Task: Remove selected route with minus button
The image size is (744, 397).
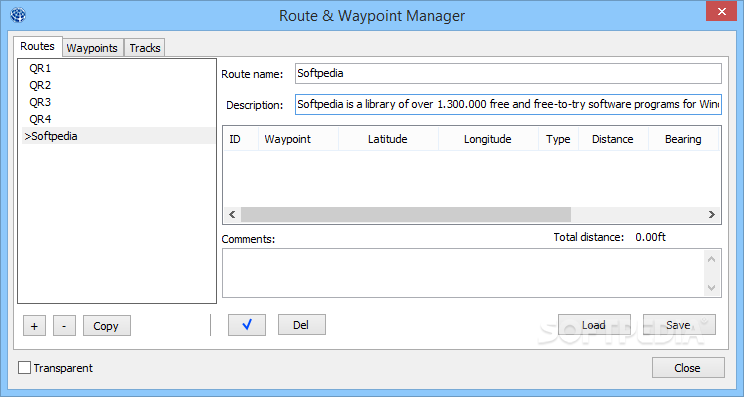Action: pos(64,326)
